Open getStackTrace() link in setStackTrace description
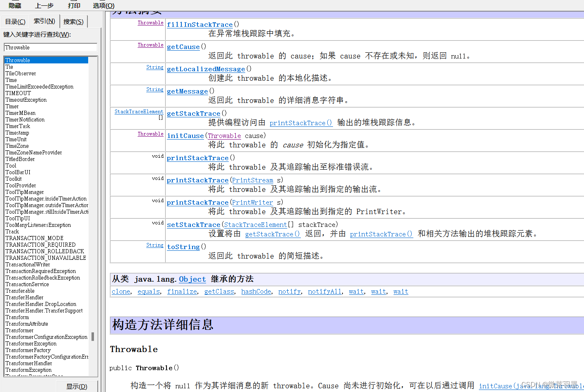The width and height of the screenshot is (584, 392). (x=272, y=234)
